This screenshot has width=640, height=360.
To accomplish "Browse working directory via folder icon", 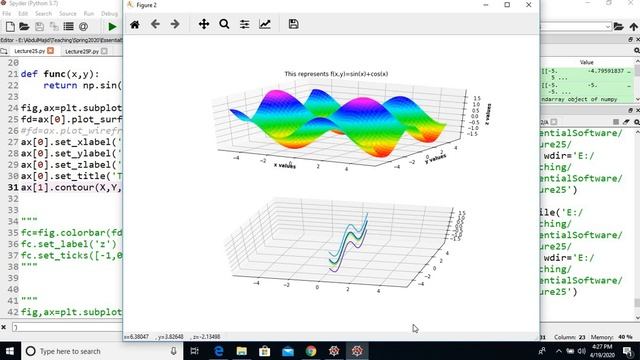I will pos(618,27).
